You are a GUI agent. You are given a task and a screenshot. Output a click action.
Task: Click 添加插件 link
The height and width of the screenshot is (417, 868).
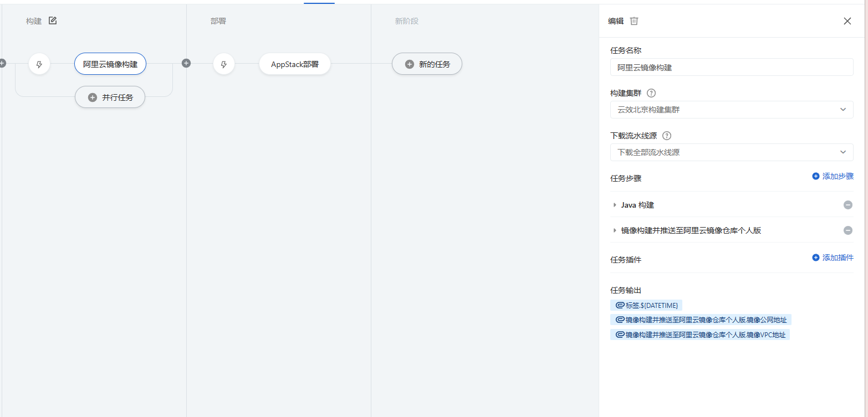coord(833,258)
